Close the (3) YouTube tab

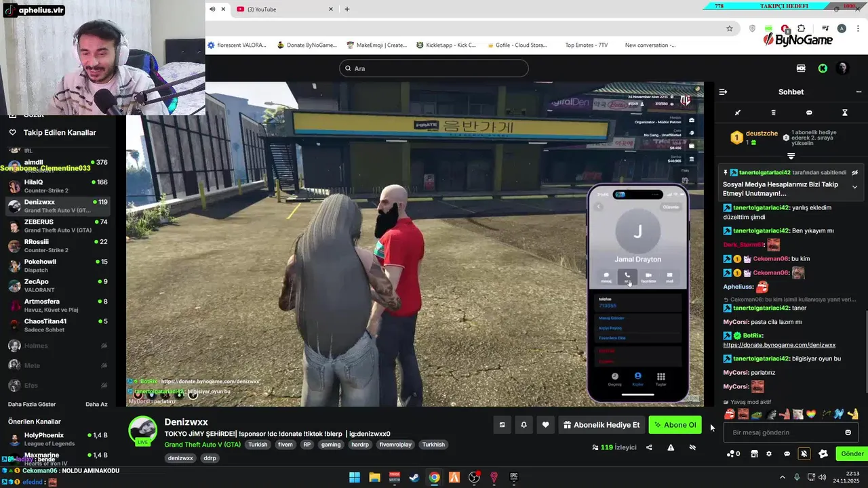click(331, 9)
